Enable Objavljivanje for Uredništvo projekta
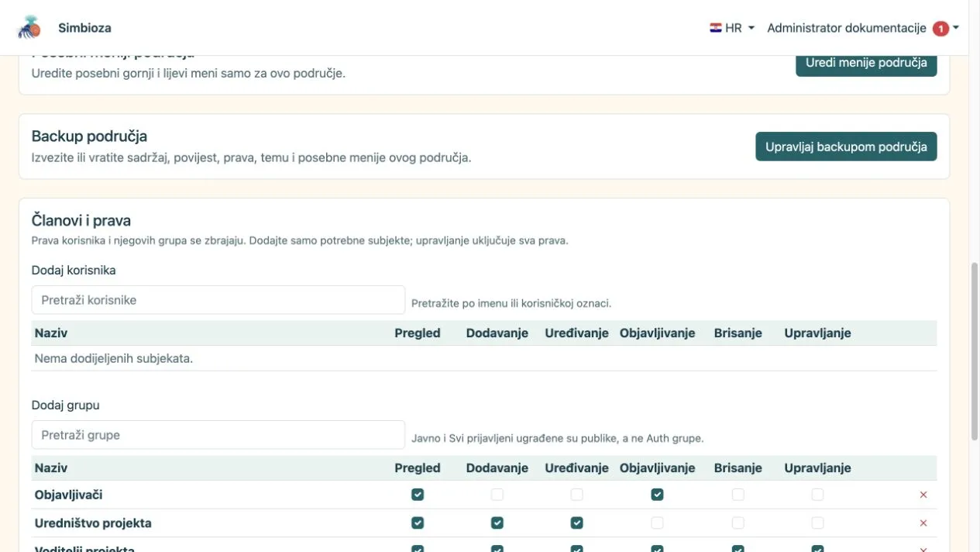 coord(657,523)
